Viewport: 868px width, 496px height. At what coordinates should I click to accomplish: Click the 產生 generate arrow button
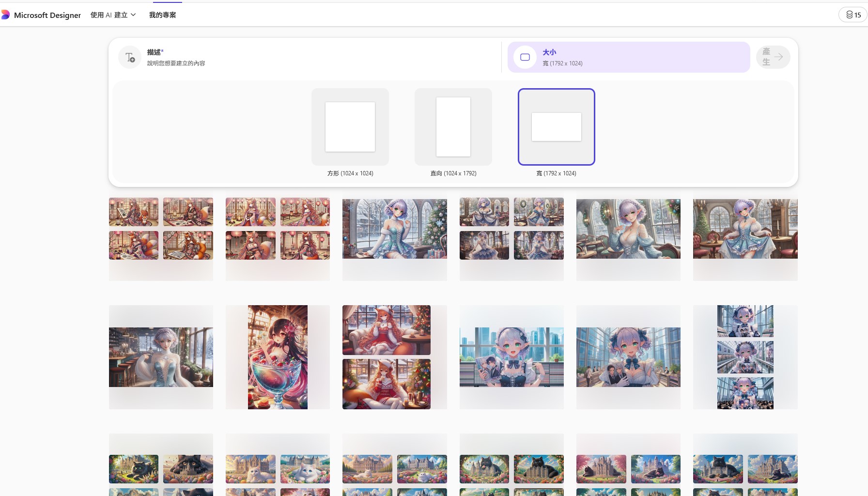(773, 57)
